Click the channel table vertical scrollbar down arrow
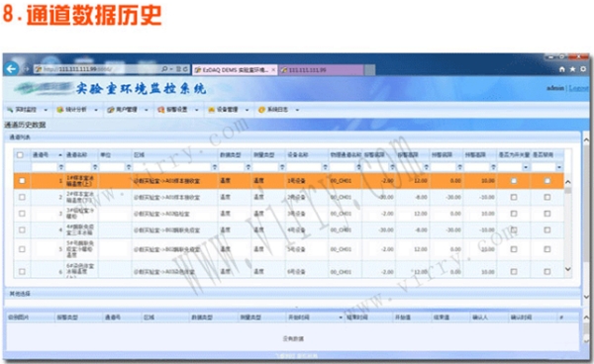This screenshot has height=364, width=594. [x=567, y=269]
